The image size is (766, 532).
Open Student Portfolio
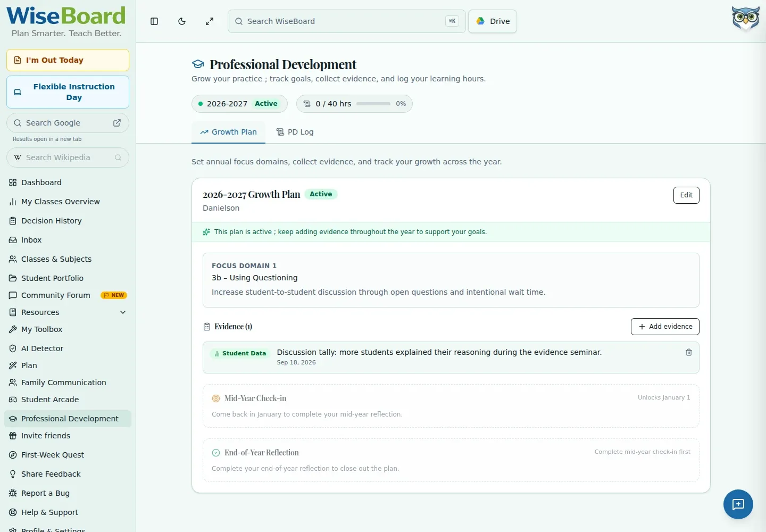coord(68,278)
